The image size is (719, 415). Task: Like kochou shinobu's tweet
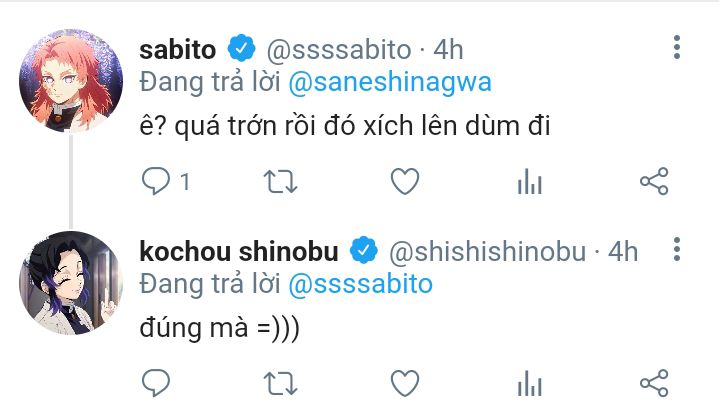click(x=403, y=382)
